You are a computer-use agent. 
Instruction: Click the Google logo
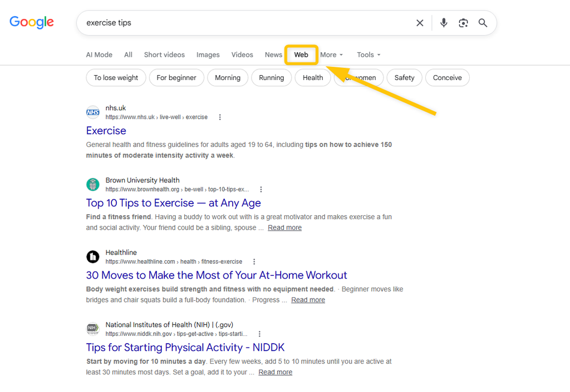32,22
